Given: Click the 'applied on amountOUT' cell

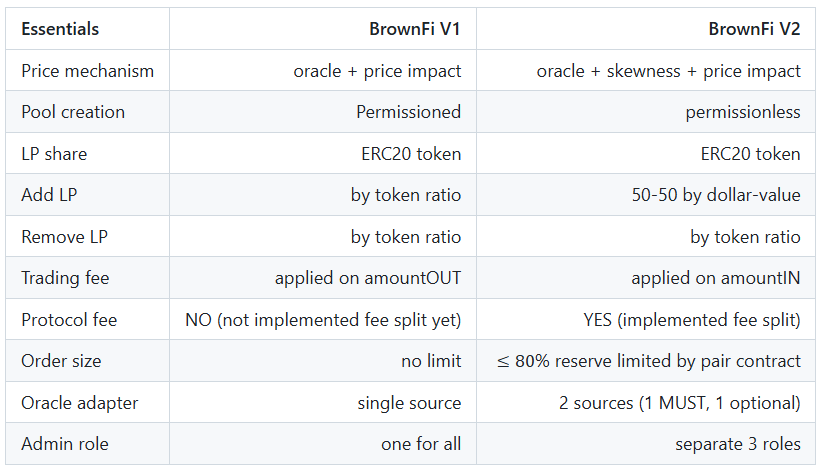Looking at the screenshot, I should tap(368, 278).
